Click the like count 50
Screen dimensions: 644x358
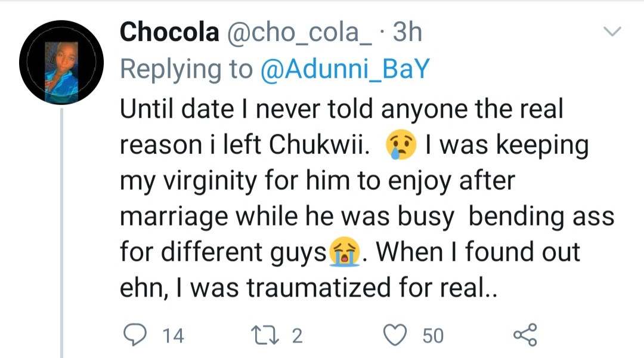coord(433,336)
